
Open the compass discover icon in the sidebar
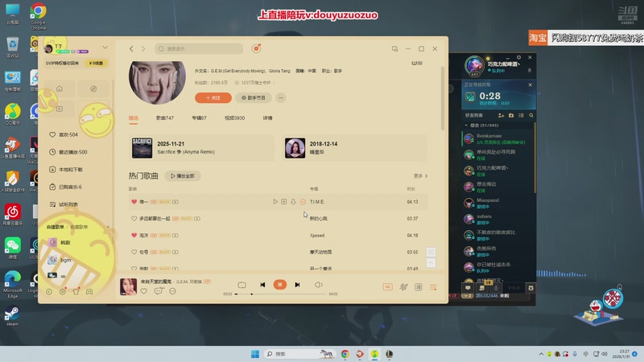[x=93, y=88]
